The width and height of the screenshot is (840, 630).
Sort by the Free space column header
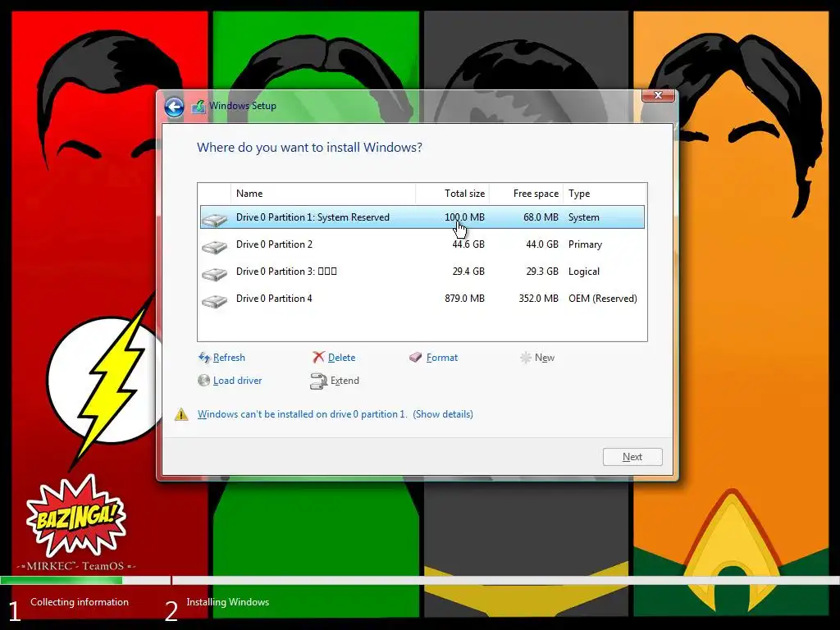click(x=526, y=194)
